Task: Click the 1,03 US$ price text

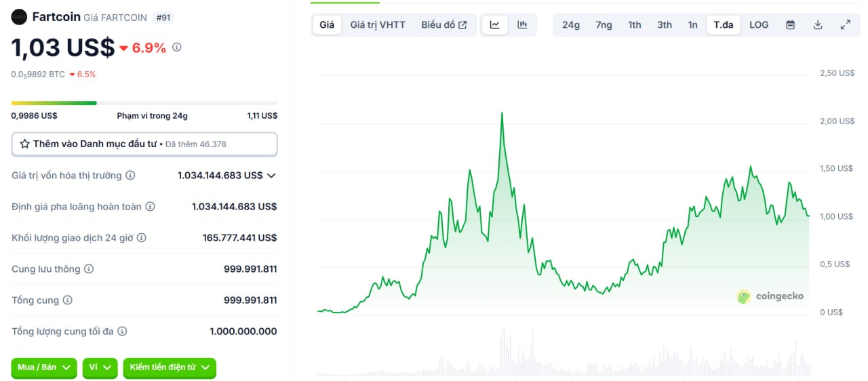Action: [62, 47]
